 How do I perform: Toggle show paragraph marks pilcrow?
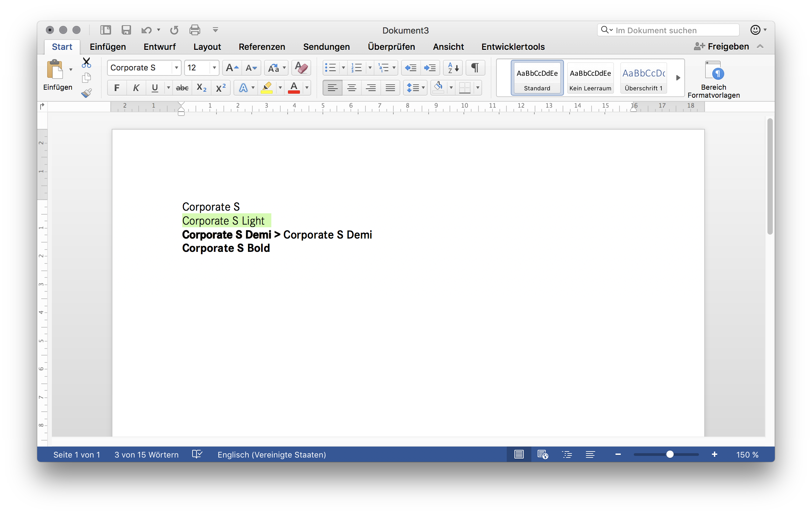coord(475,68)
